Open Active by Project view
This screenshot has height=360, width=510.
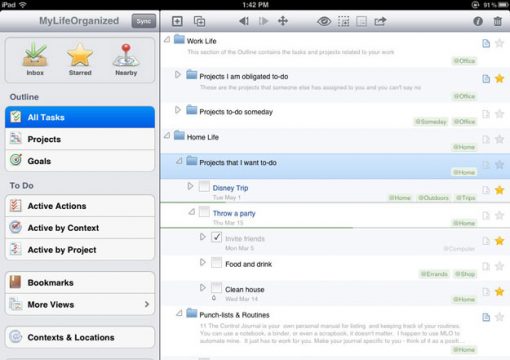coord(80,250)
